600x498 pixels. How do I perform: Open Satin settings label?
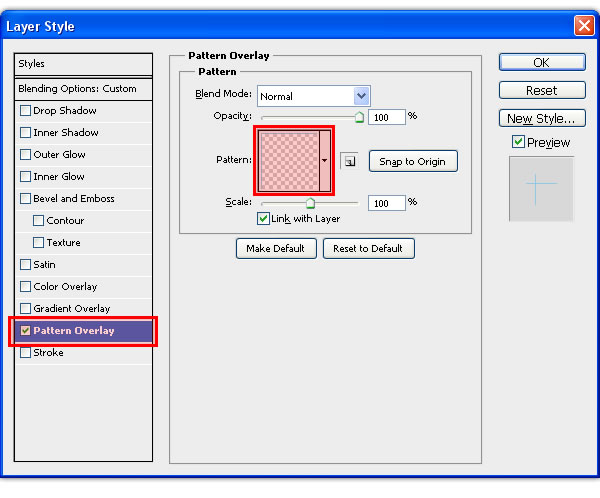(44, 265)
